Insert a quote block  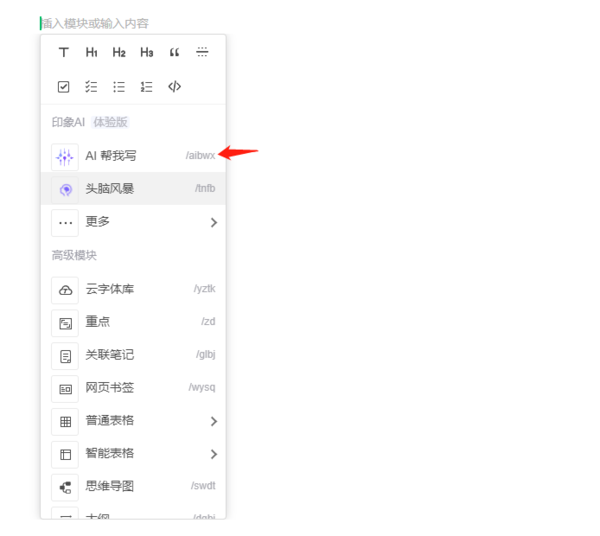click(x=174, y=52)
